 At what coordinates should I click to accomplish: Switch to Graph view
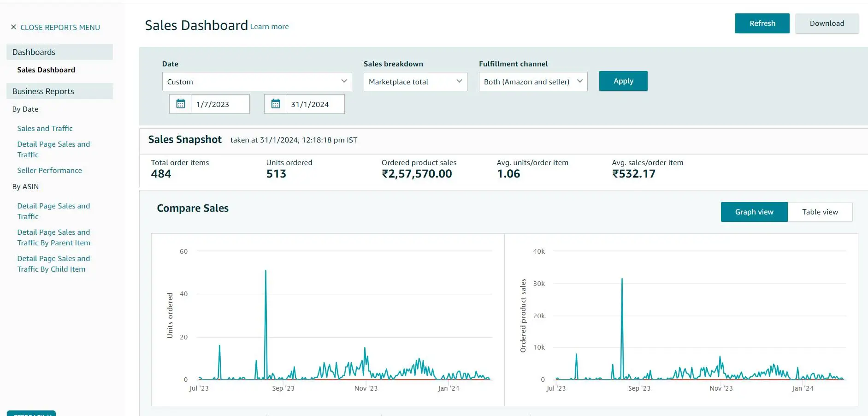point(754,212)
